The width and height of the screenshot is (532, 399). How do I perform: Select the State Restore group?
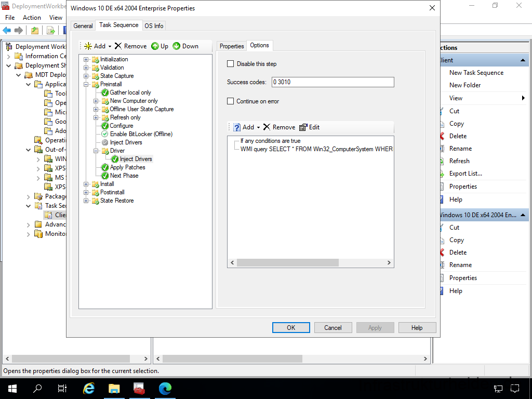click(x=117, y=201)
